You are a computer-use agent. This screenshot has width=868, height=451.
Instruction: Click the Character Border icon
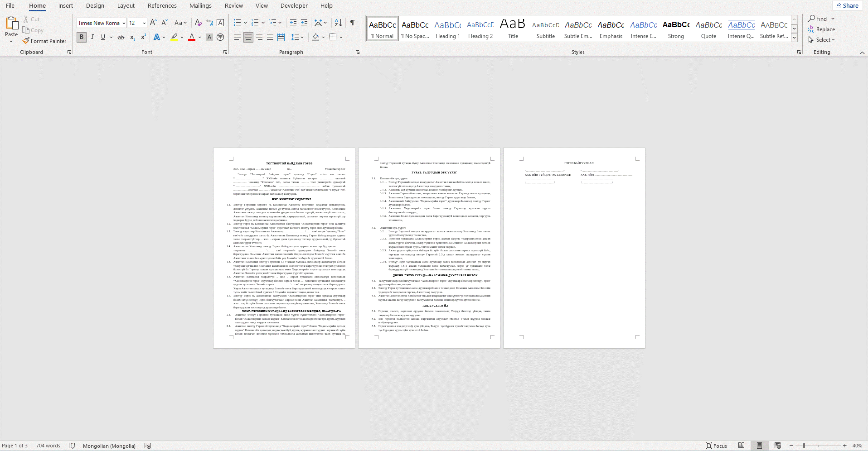pos(220,23)
